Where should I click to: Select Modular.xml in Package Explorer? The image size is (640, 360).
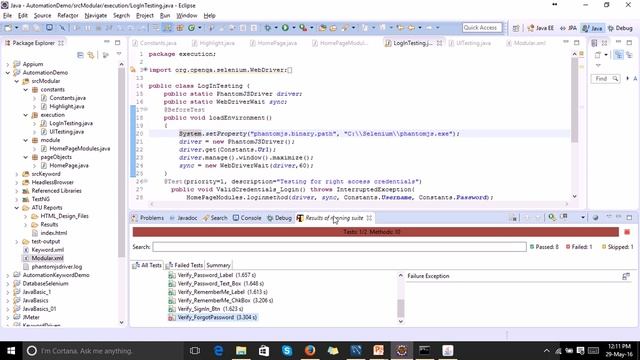47,258
